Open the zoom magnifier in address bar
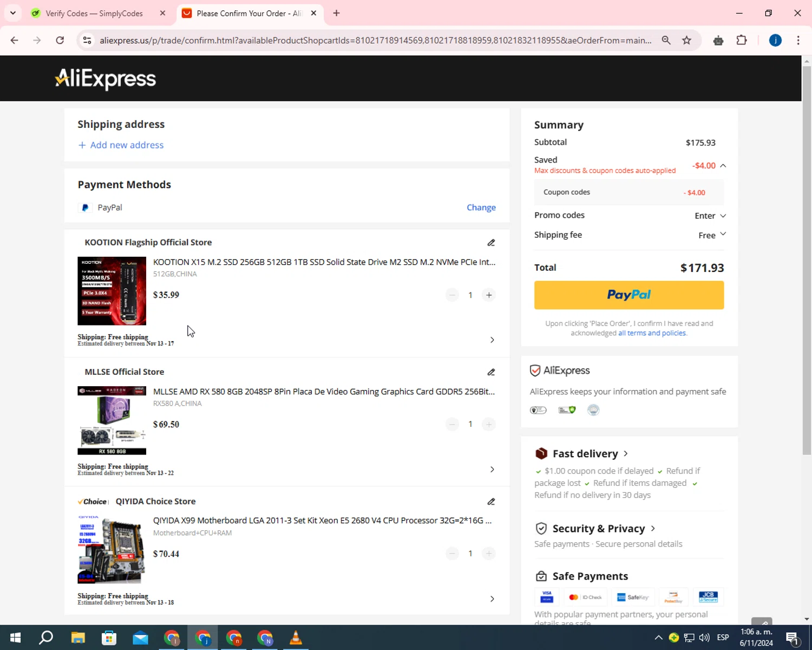812x650 pixels. (666, 40)
